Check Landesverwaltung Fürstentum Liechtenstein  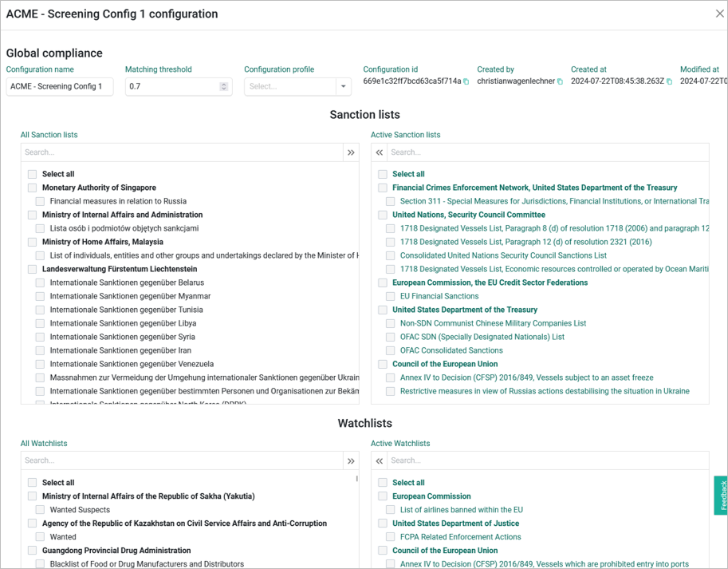coord(32,269)
